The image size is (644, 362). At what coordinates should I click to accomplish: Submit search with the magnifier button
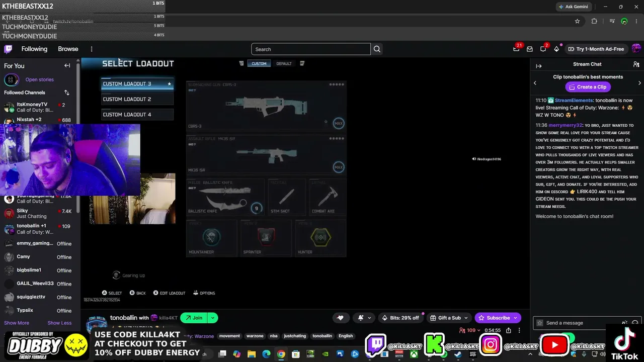[377, 49]
